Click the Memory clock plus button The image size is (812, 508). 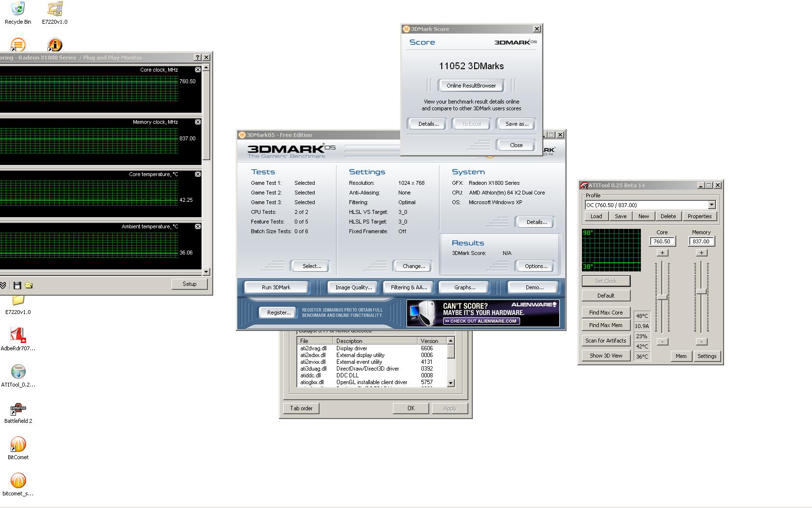pyautogui.click(x=701, y=253)
